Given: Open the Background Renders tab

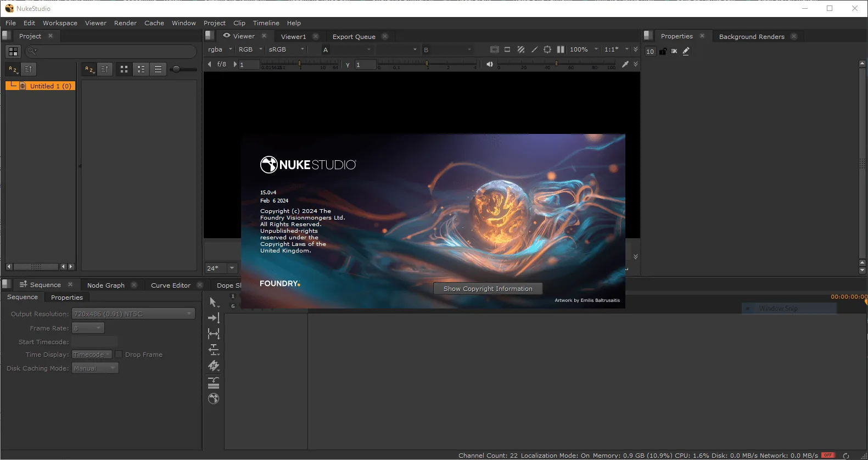Looking at the screenshot, I should [x=752, y=37].
